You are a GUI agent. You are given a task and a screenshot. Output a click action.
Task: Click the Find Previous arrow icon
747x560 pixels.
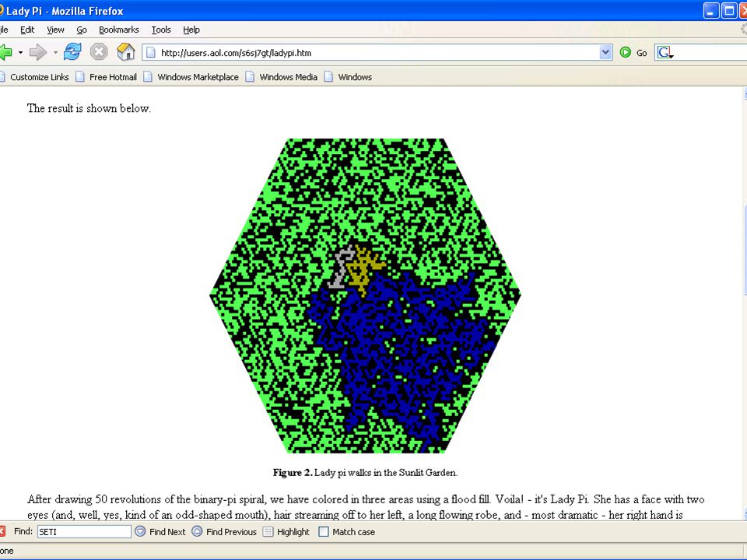[197, 531]
